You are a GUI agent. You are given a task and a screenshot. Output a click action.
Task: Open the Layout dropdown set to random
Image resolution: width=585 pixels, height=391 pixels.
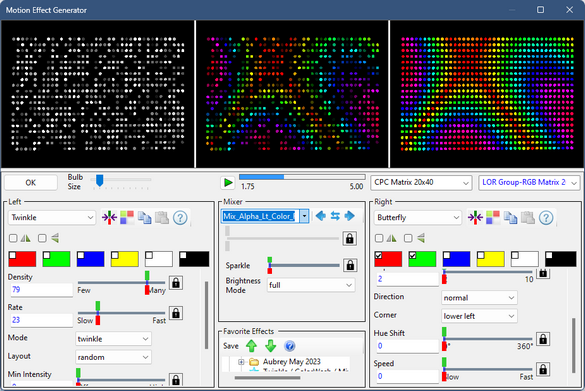[113, 357]
